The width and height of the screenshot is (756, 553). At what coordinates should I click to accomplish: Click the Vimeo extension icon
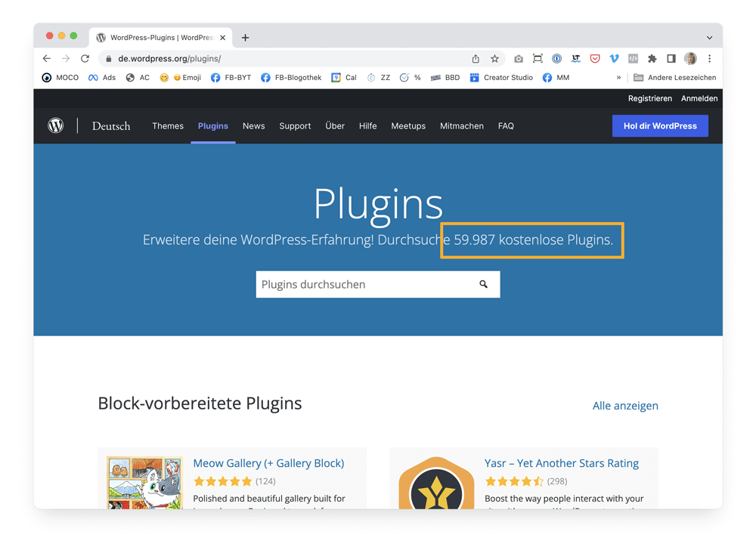pyautogui.click(x=614, y=59)
